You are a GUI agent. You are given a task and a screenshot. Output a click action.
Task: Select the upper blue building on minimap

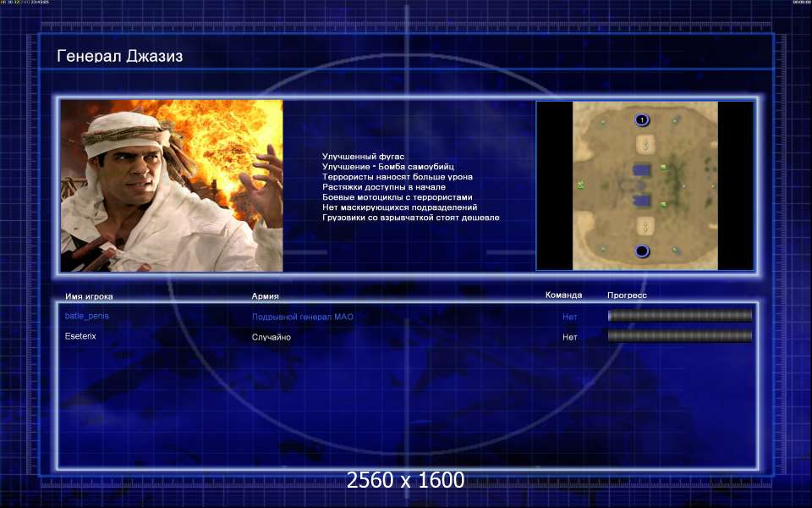coord(642,169)
